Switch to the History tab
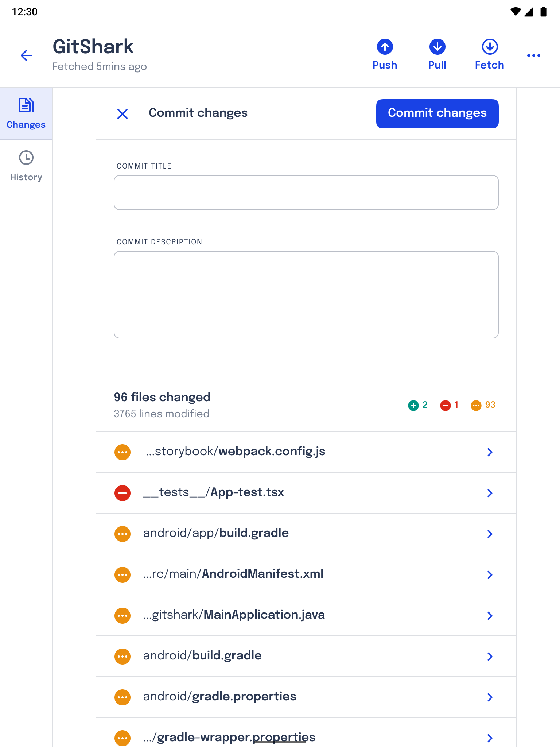This screenshot has width=560, height=747. (26, 166)
